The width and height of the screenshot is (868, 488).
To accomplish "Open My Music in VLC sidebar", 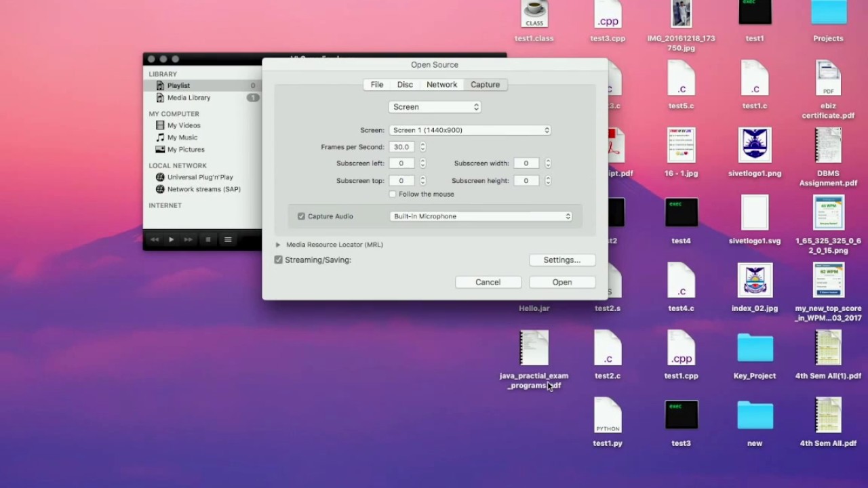I will pyautogui.click(x=182, y=138).
